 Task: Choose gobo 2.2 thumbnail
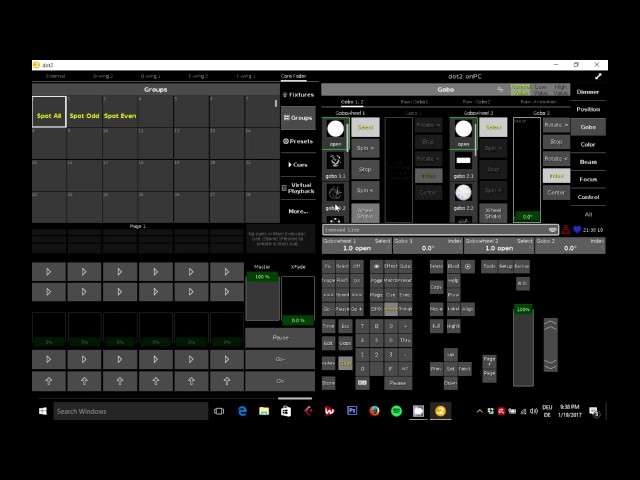(x=463, y=197)
